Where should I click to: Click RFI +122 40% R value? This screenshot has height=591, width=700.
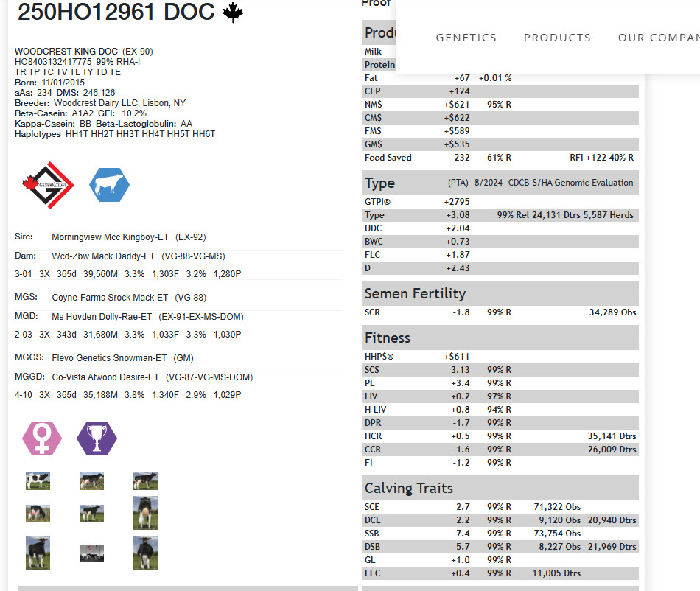pyautogui.click(x=601, y=158)
